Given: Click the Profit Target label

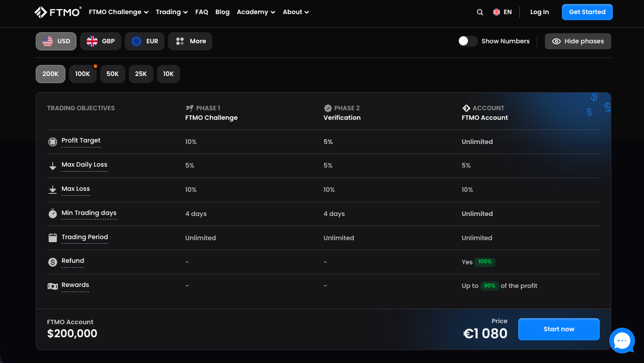Looking at the screenshot, I should pos(81,140).
